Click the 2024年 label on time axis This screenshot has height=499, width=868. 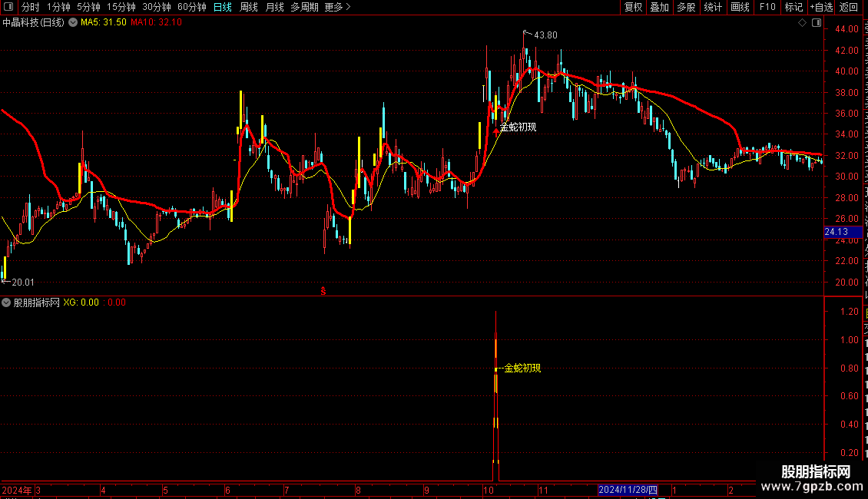point(17,490)
